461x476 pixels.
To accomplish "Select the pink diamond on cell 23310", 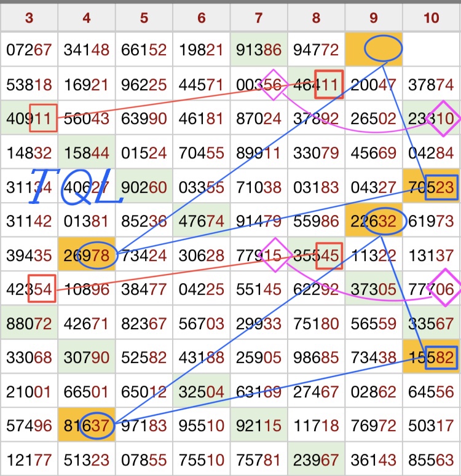I will tap(444, 117).
